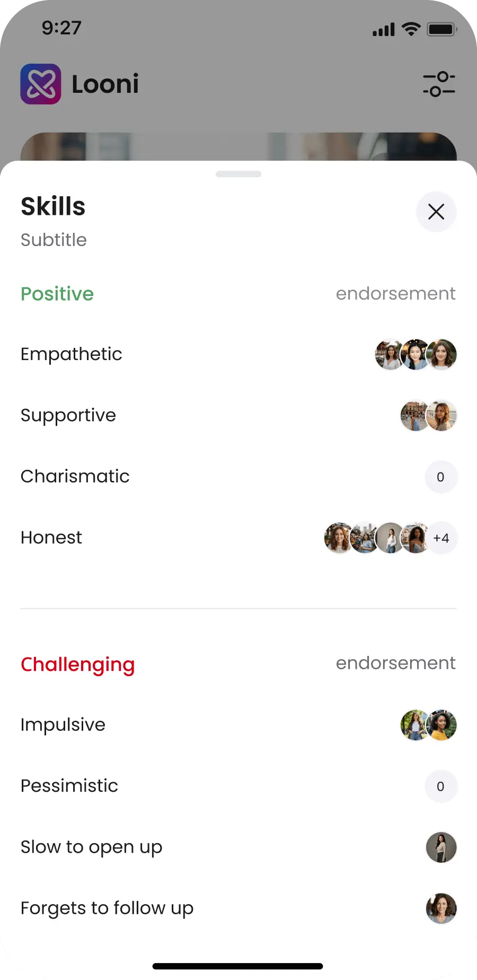Close the Skills sheet with X button
The height and width of the screenshot is (980, 477).
click(x=436, y=212)
